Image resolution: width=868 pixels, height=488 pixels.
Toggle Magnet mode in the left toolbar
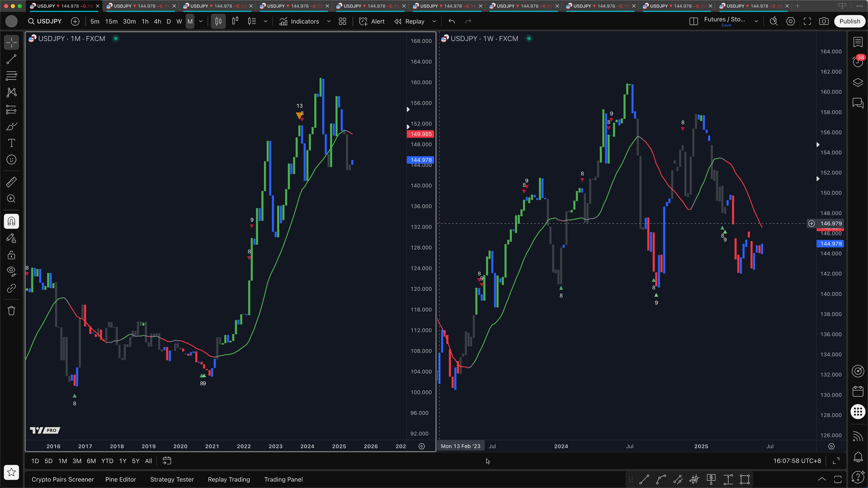12,221
